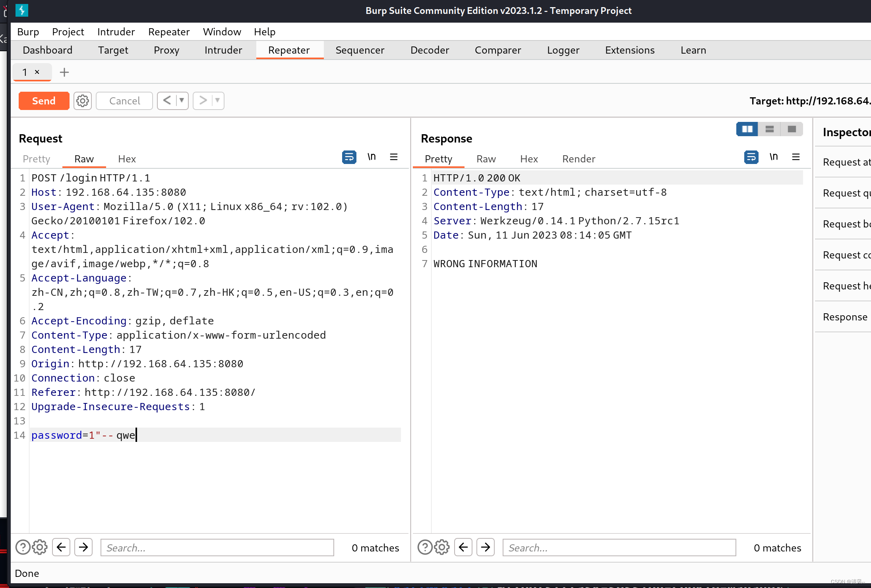
Task: Open Request panel hamburger options menu
Action: [394, 157]
